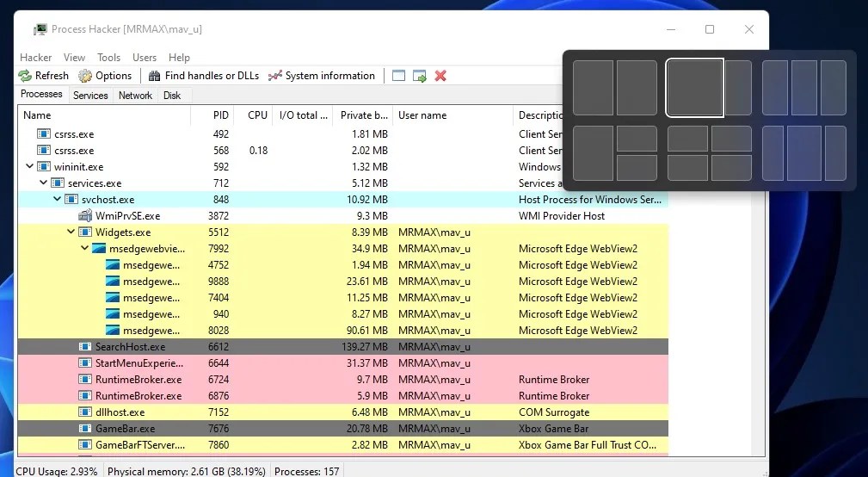Click Edge icon of PID 8028 row
Image resolution: width=868 pixels, height=477 pixels.
pyautogui.click(x=113, y=330)
